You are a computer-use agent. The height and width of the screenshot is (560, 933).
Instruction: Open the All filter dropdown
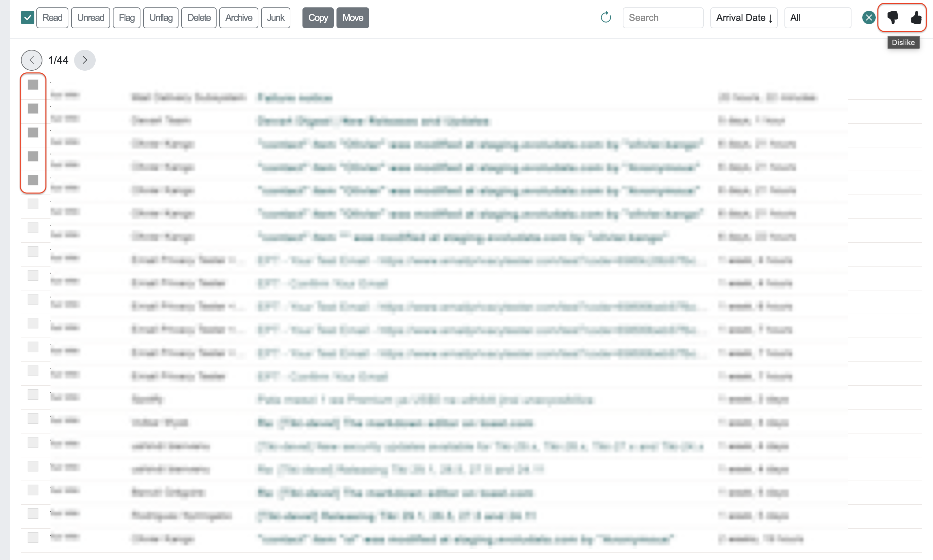pos(817,18)
